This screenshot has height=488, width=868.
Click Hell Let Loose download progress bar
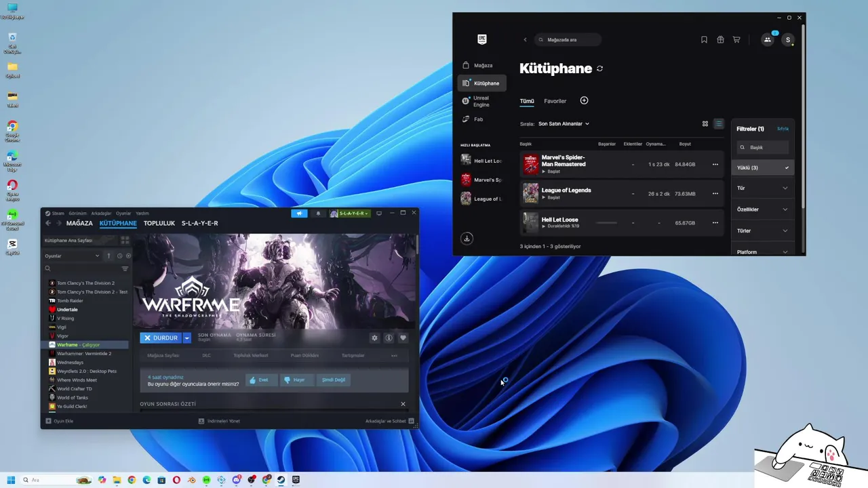click(606, 223)
